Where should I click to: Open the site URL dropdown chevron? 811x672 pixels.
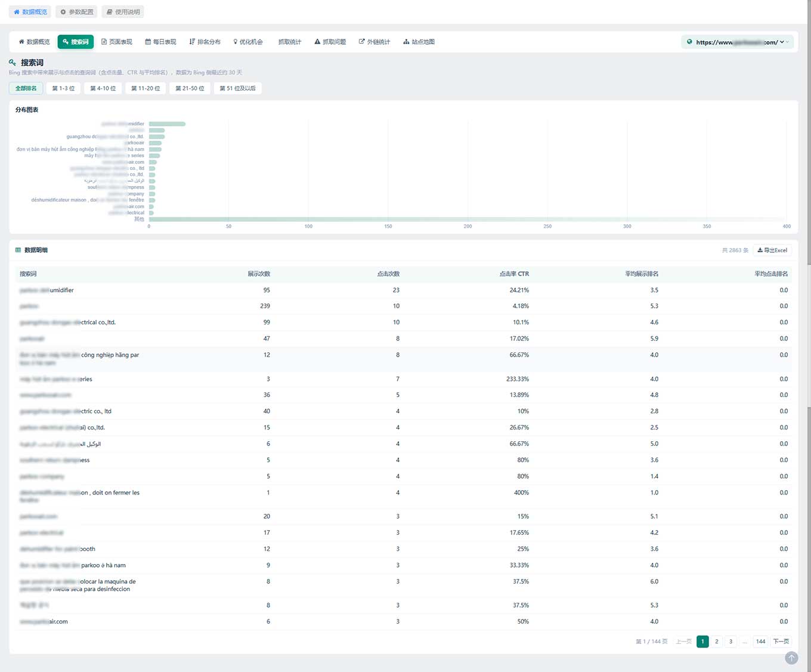click(782, 42)
